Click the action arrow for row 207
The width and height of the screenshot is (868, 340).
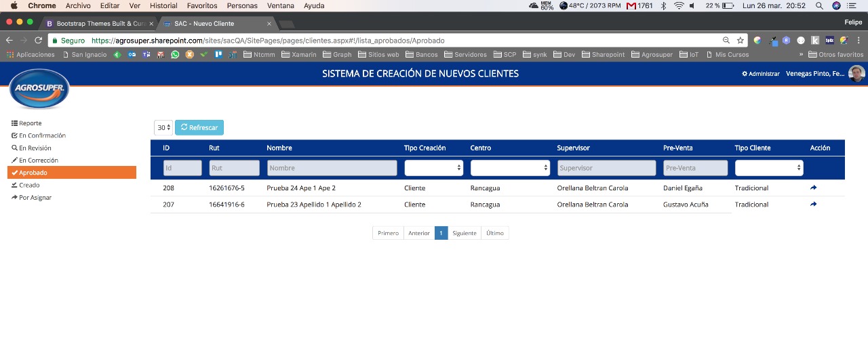(x=814, y=204)
